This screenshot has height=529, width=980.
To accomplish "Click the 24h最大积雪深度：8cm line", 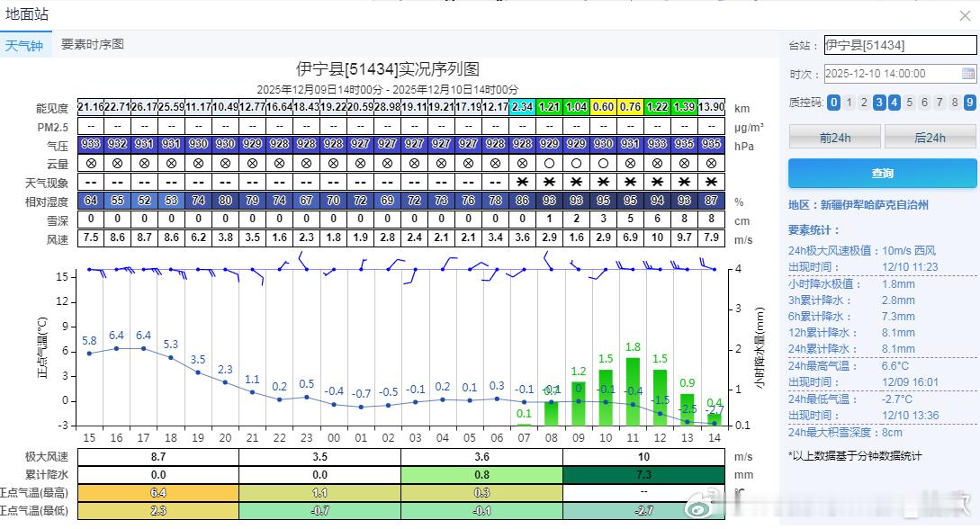I will (x=845, y=432).
